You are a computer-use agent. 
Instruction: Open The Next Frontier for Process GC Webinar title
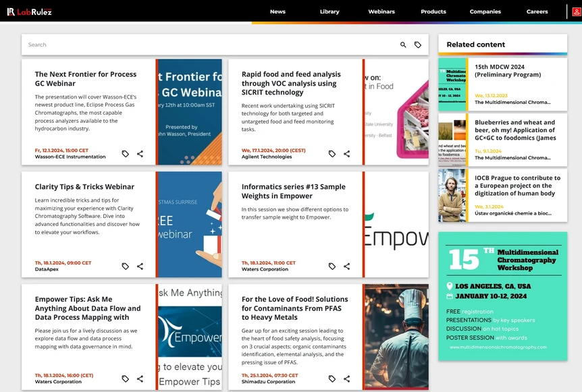pos(86,79)
